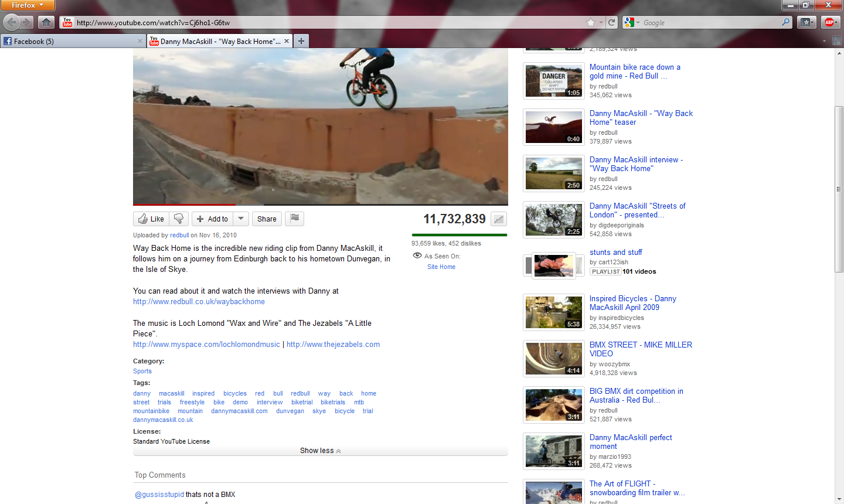Open 'Mountain bike race down a gold mine' video
The width and height of the screenshot is (844, 504).
coord(635,71)
